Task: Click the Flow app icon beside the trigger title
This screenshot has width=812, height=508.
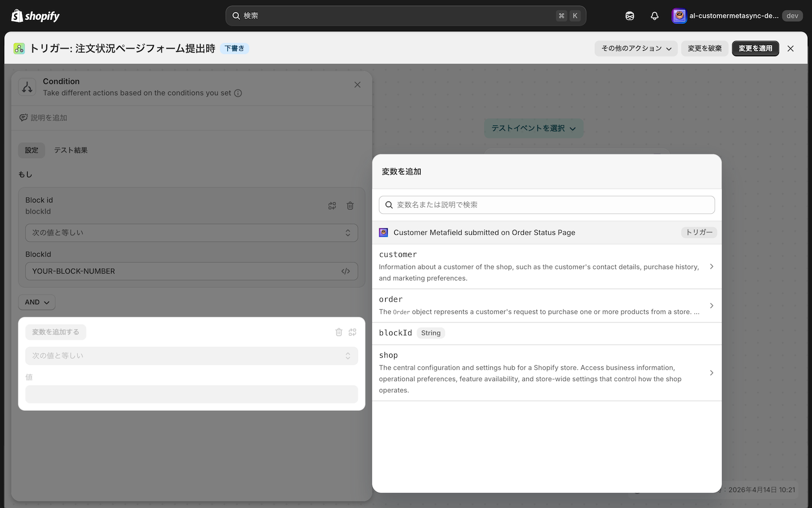Action: (x=19, y=49)
